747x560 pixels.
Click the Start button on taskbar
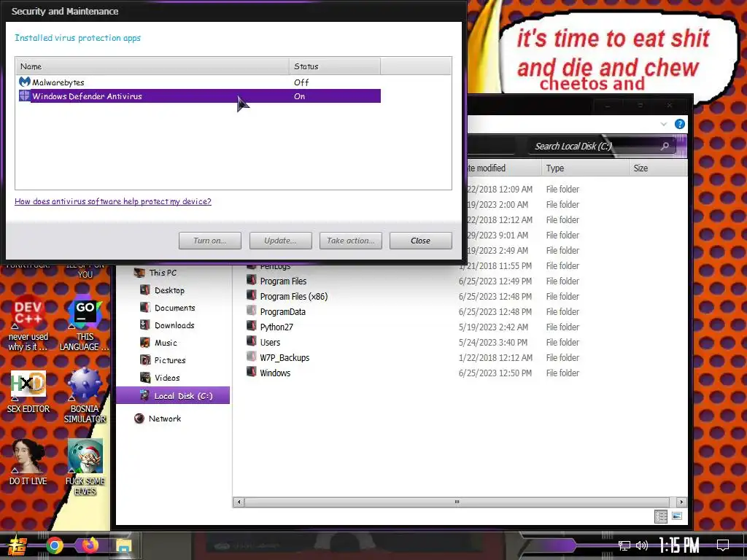17,545
